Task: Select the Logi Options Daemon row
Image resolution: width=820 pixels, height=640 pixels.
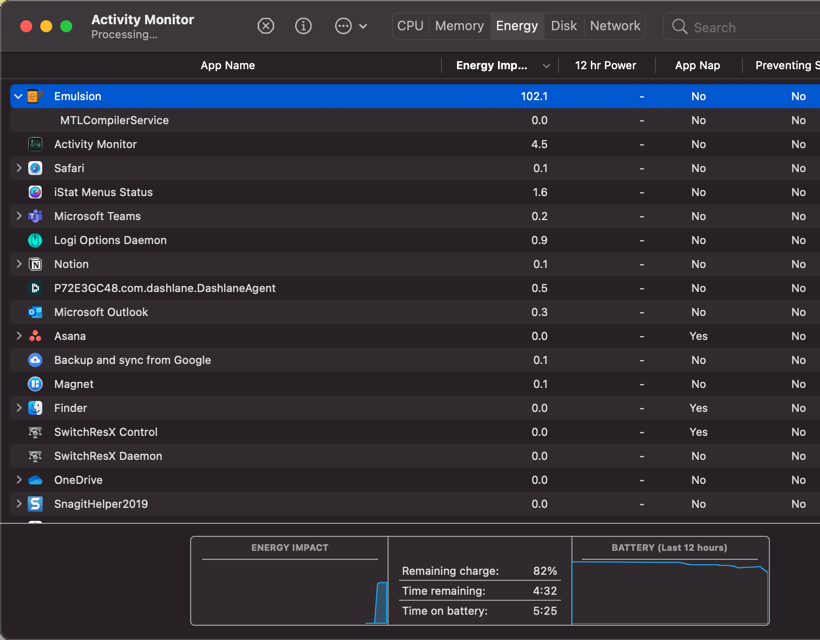Action: (415, 241)
